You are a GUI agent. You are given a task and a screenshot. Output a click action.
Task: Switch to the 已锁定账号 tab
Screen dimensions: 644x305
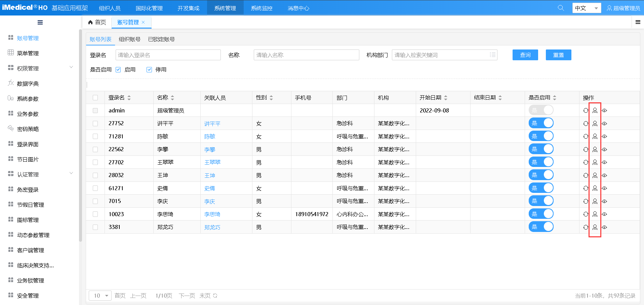click(x=161, y=39)
